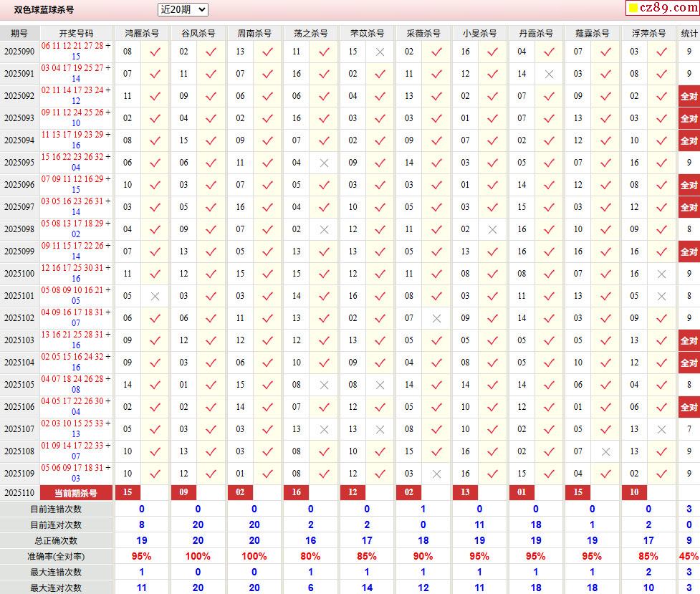Click the 蘿露杀号 column header
This screenshot has height=594, width=700.
point(592,34)
